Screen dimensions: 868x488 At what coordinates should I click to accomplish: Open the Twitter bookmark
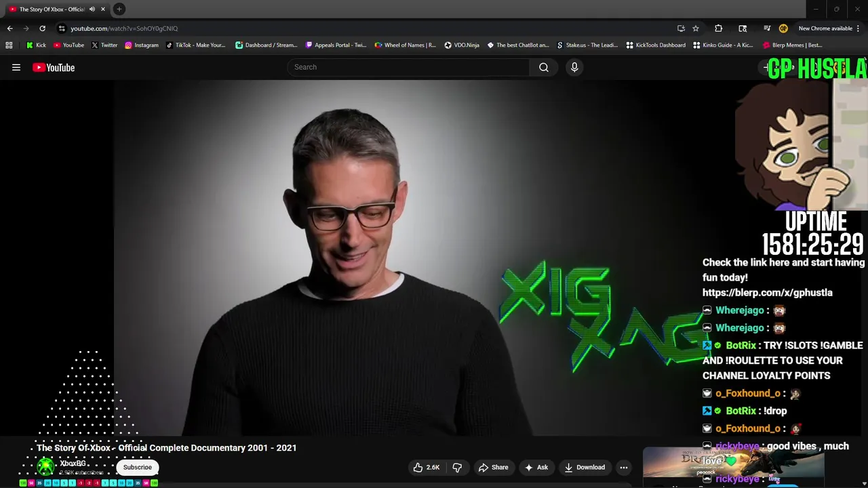[104, 45]
